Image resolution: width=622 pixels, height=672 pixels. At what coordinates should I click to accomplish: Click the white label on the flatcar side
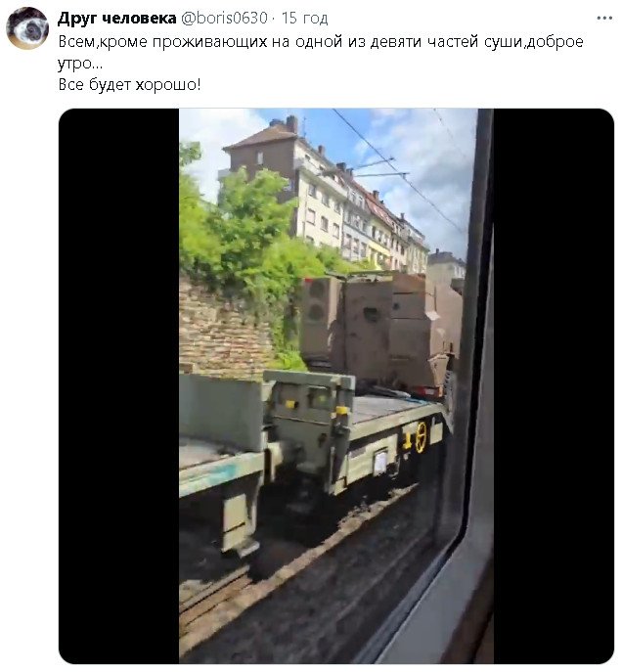[379, 464]
